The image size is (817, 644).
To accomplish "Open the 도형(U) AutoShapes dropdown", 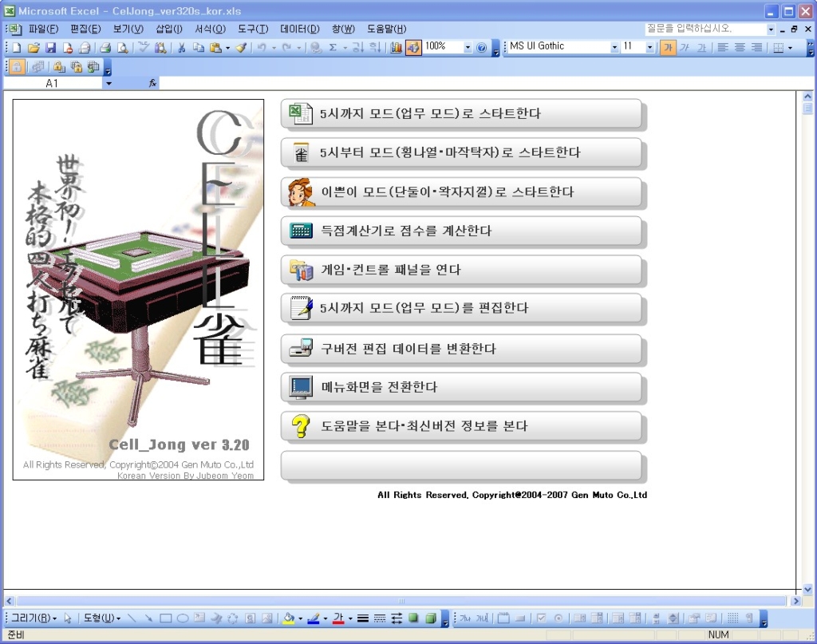I will coord(102,618).
